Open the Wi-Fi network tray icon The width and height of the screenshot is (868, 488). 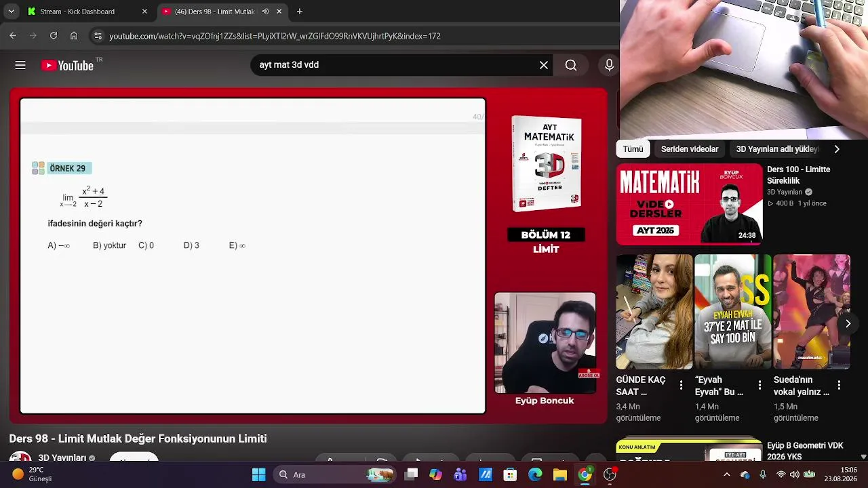coord(781,474)
